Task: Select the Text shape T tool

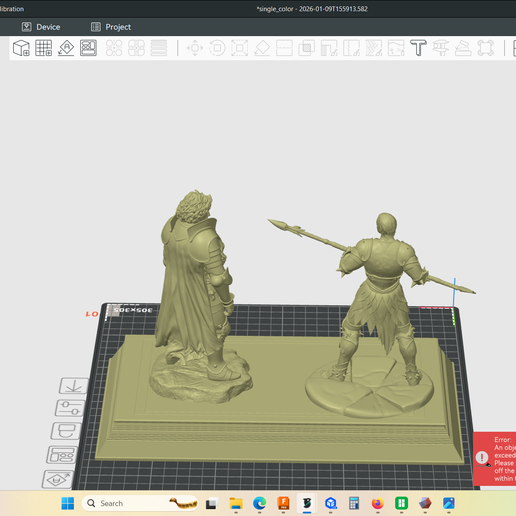Action: click(x=418, y=48)
